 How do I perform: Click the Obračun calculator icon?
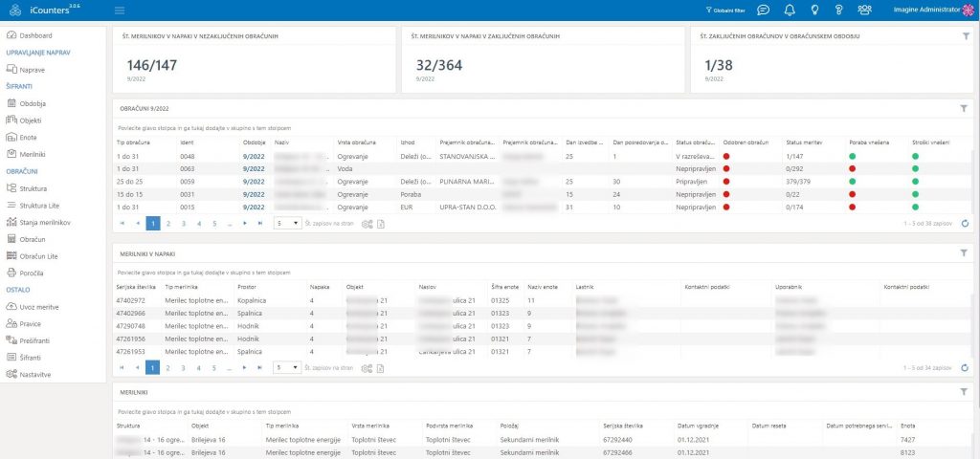pyautogui.click(x=11, y=238)
